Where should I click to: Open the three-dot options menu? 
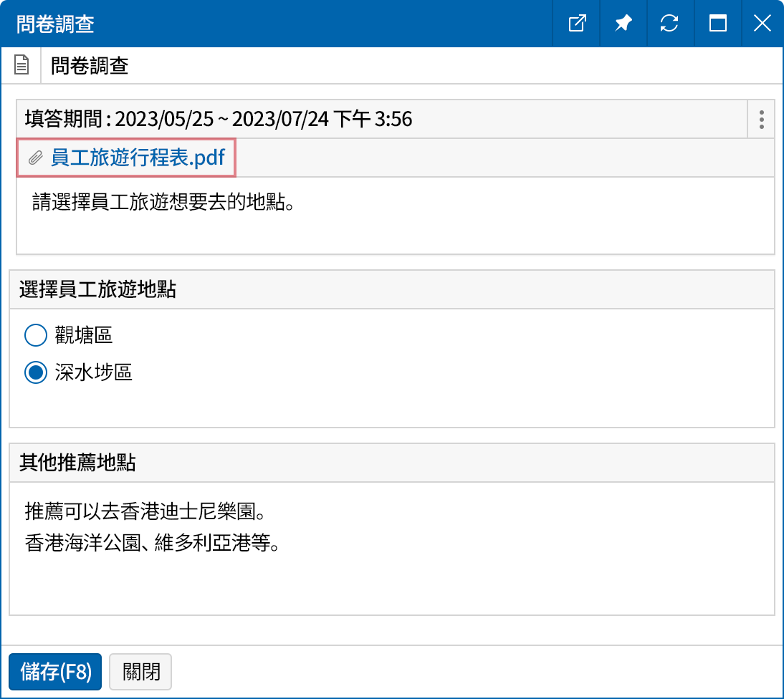click(761, 120)
